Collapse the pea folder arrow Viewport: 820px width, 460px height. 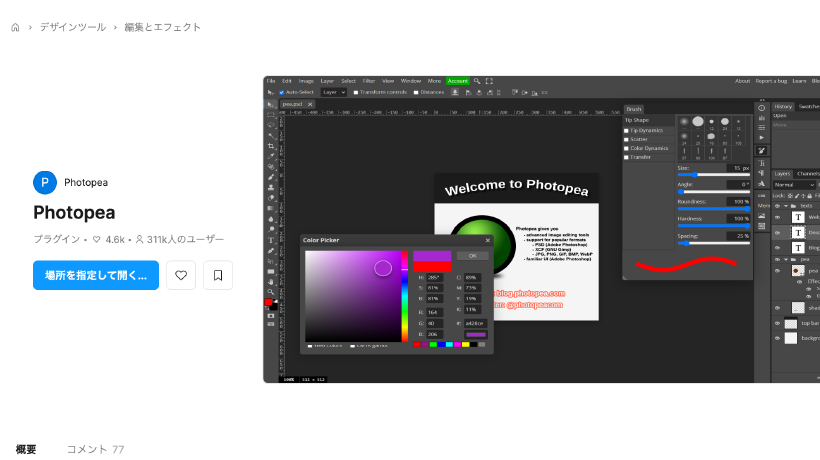tap(785, 259)
